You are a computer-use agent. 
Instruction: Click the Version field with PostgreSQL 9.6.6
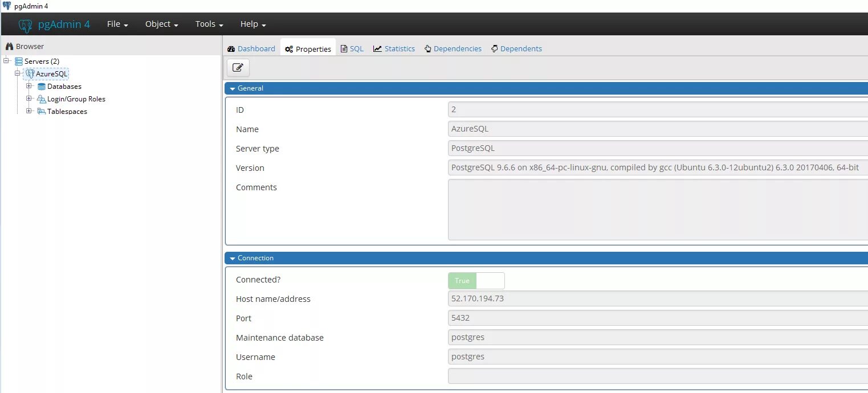tap(658, 167)
